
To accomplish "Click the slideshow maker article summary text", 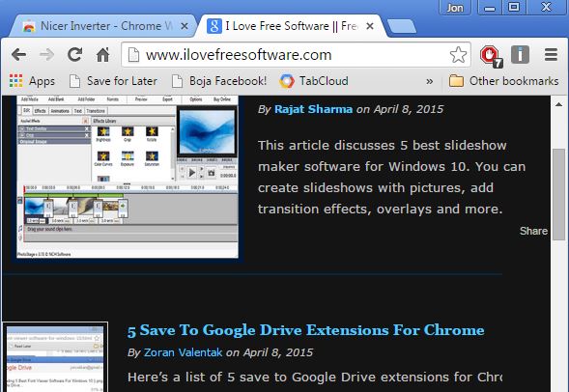I will point(391,177).
